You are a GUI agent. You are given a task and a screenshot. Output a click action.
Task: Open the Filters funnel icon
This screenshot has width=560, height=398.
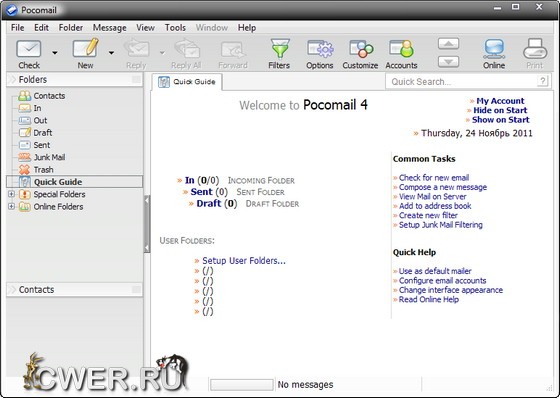[x=280, y=49]
